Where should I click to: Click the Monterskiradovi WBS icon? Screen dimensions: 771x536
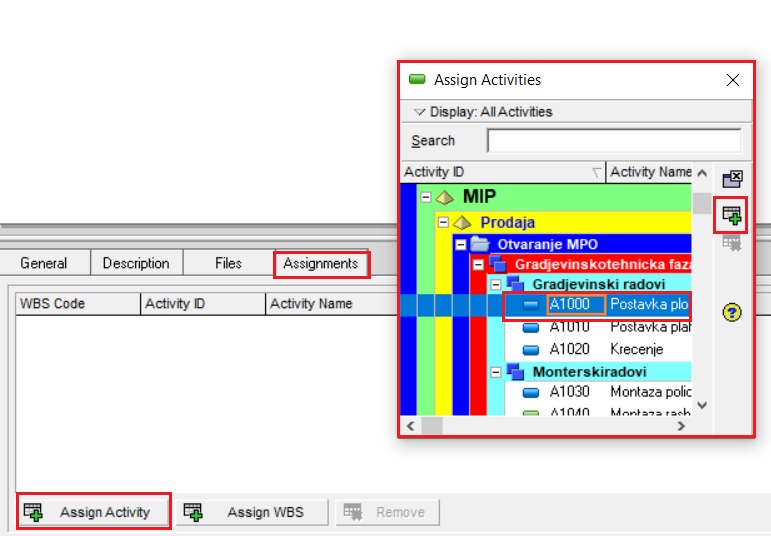tap(515, 371)
